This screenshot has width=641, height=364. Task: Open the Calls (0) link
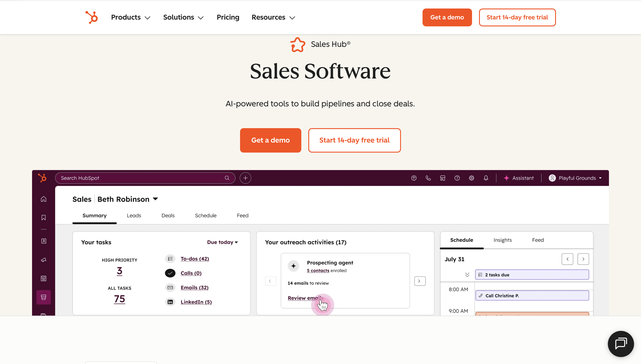[191, 273]
